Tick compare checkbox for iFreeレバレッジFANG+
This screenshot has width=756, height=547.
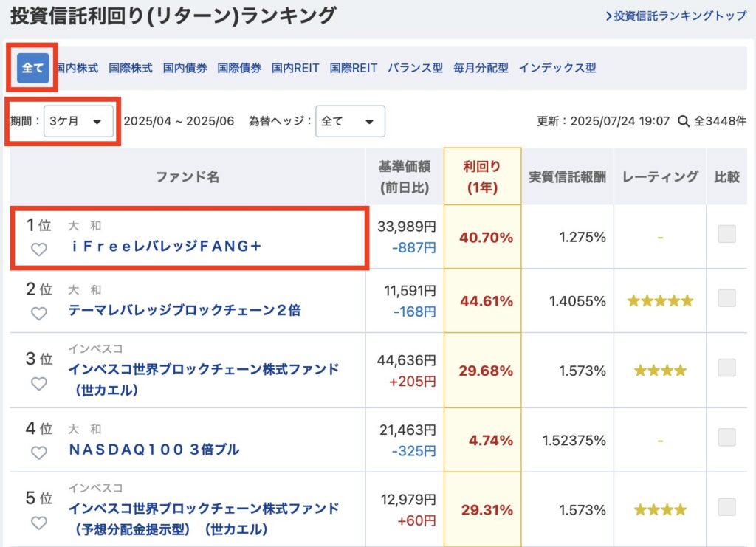point(726,234)
